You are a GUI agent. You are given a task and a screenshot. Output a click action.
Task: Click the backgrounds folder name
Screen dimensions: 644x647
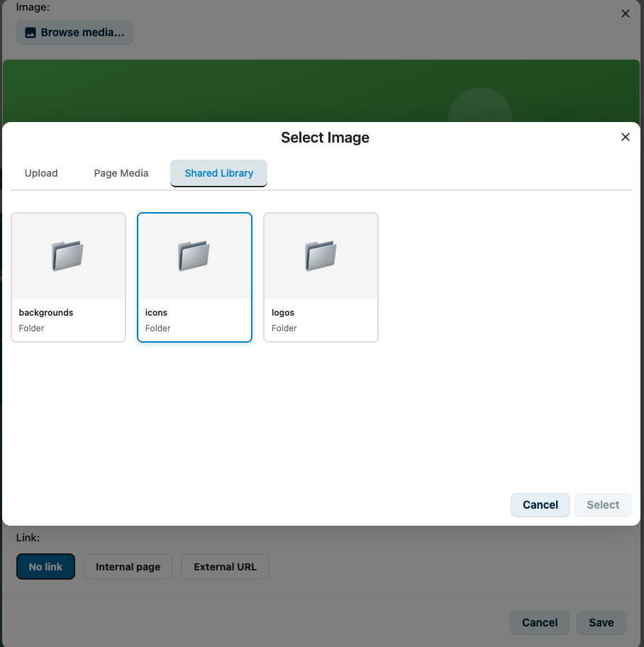coord(46,313)
